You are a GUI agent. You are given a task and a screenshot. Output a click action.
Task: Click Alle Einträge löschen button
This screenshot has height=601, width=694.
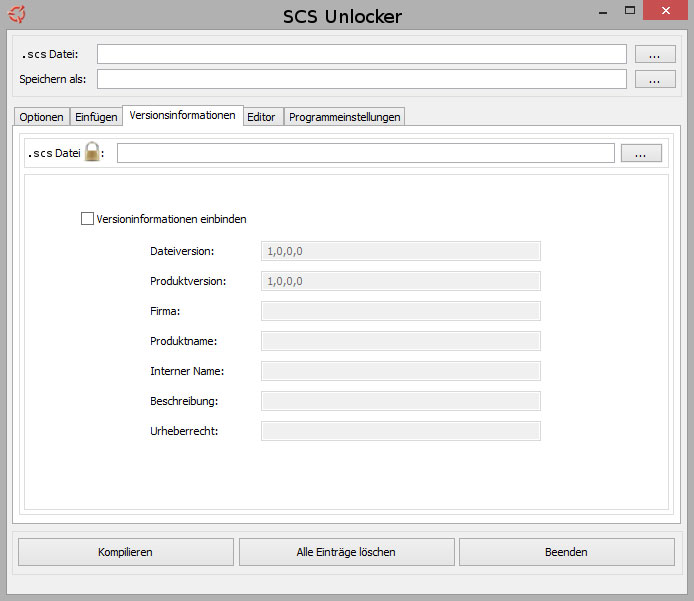pos(347,552)
